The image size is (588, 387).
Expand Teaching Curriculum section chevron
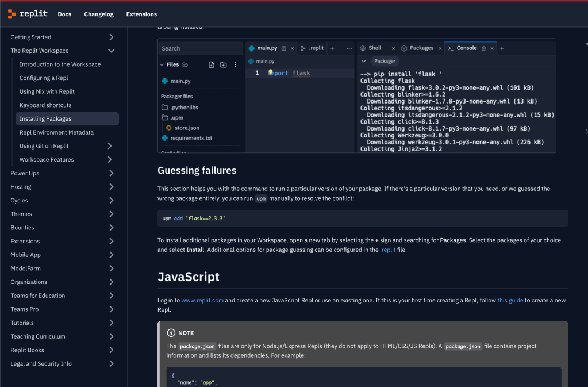click(x=112, y=336)
